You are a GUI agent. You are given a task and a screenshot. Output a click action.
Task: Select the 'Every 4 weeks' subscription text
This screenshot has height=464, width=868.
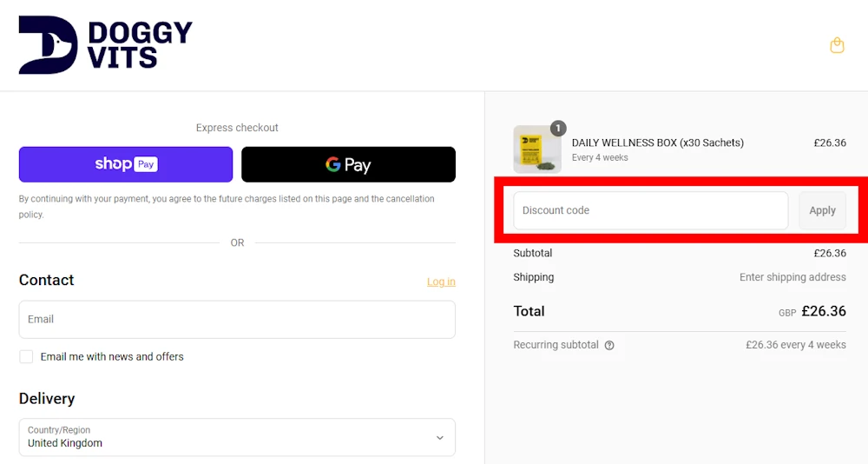(600, 157)
